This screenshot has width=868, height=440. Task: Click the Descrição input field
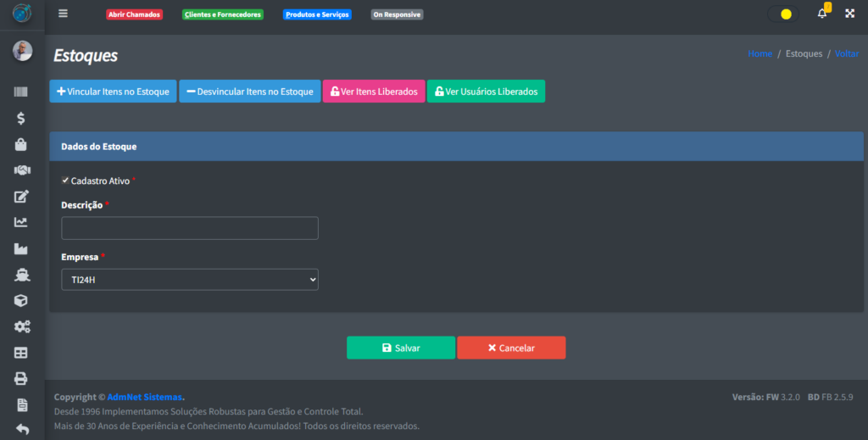[190, 228]
